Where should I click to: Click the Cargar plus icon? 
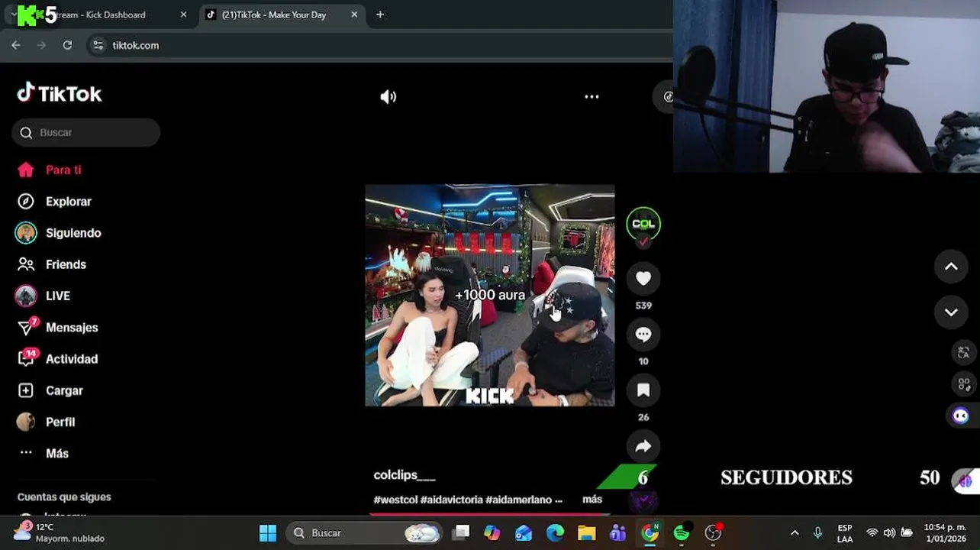[26, 390]
